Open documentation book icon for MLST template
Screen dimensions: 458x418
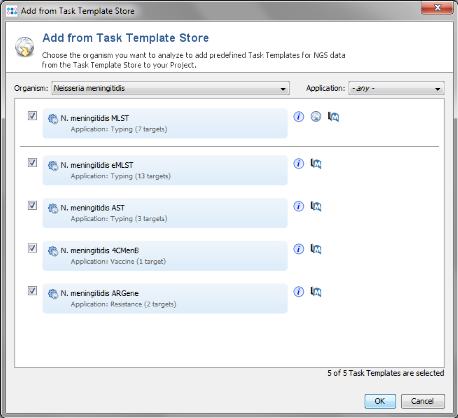pyautogui.click(x=333, y=117)
